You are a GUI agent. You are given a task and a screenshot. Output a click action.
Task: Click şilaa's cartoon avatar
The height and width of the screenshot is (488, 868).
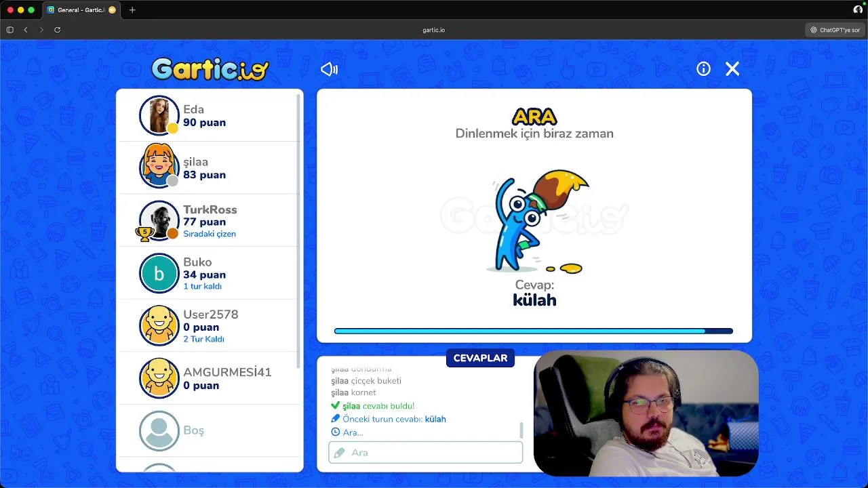[x=159, y=167]
